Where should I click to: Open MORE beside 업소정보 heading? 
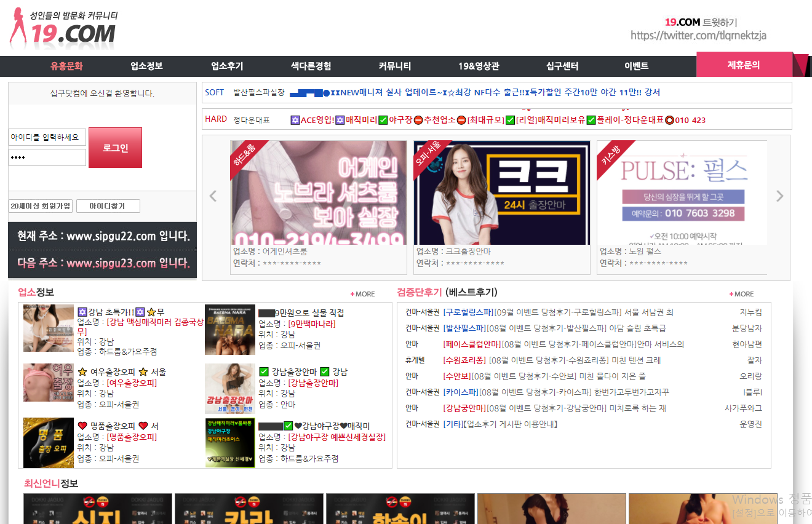coord(362,294)
